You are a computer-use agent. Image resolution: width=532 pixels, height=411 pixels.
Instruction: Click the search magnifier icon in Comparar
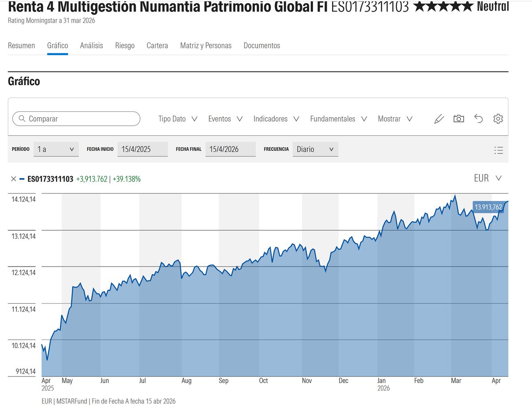point(21,119)
